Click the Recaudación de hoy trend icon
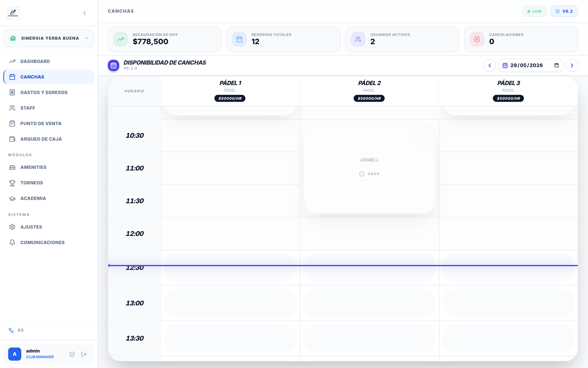 tap(120, 39)
